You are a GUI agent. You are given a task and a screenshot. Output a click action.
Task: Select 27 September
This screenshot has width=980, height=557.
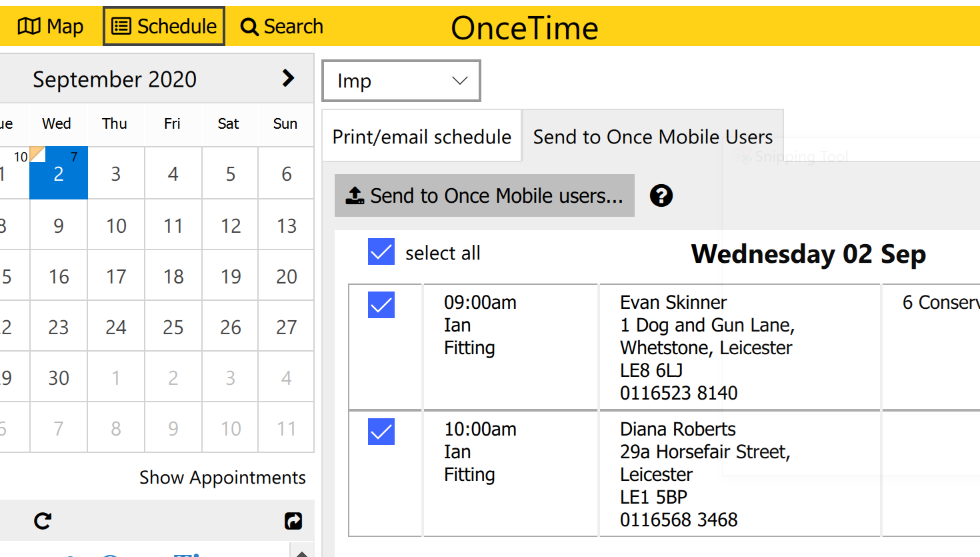point(287,327)
